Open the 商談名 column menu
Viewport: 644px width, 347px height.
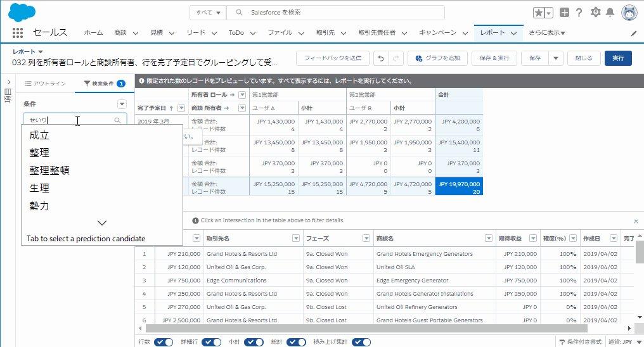coord(488,238)
